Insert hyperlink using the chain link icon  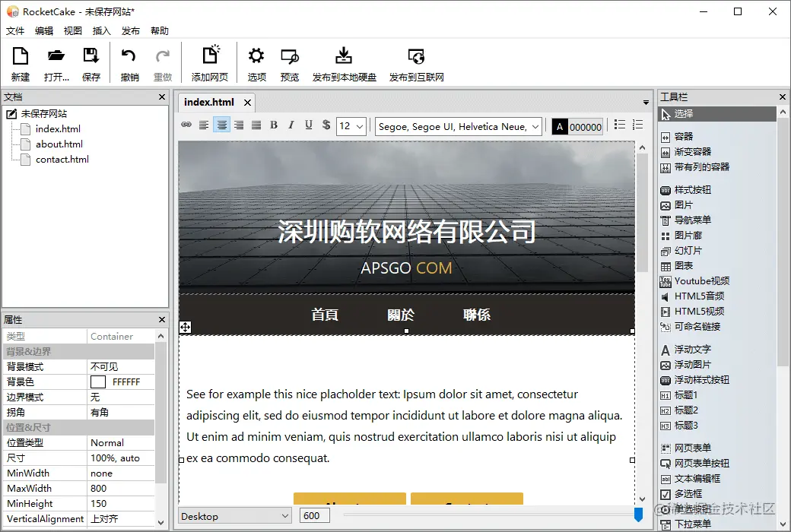tap(186, 125)
